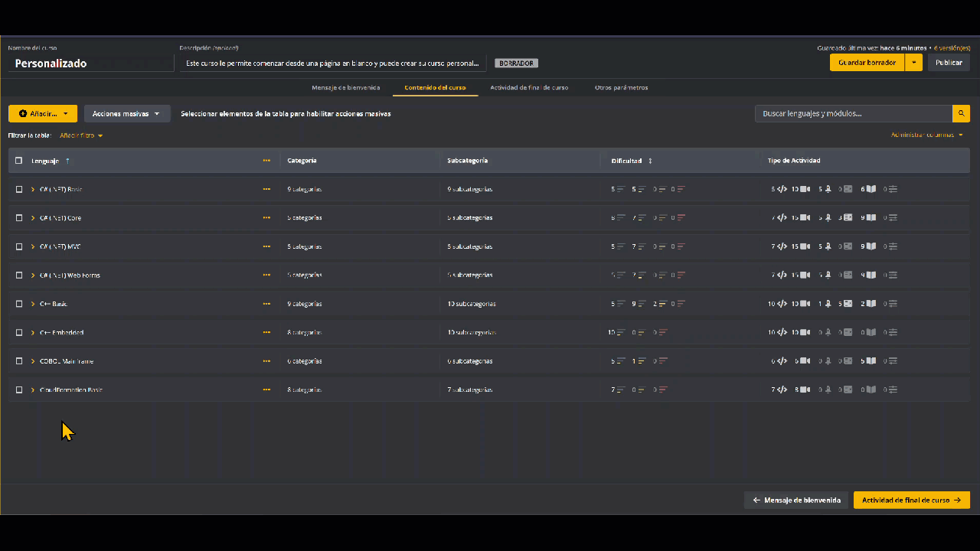The height and width of the screenshot is (551, 980).
Task: Click the code icon in C++ Embedded row
Action: [782, 332]
